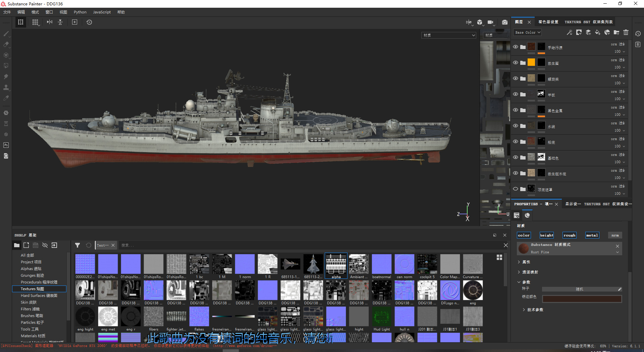Select the Eraser tool
Image resolution: width=644 pixels, height=352 pixels.
point(6,44)
